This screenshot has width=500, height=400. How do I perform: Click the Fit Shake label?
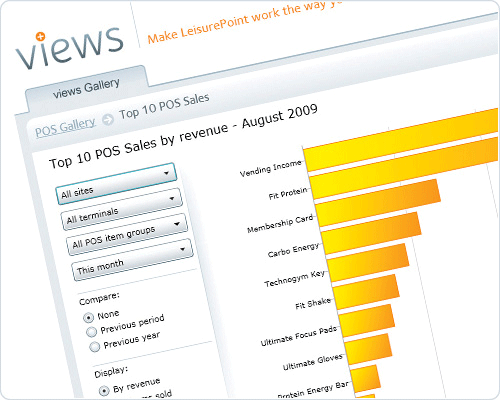pyautogui.click(x=313, y=304)
